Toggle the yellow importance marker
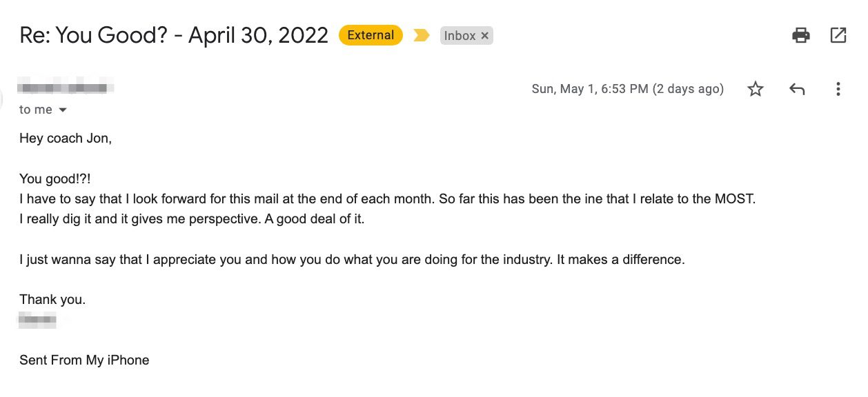 pyautogui.click(x=422, y=35)
